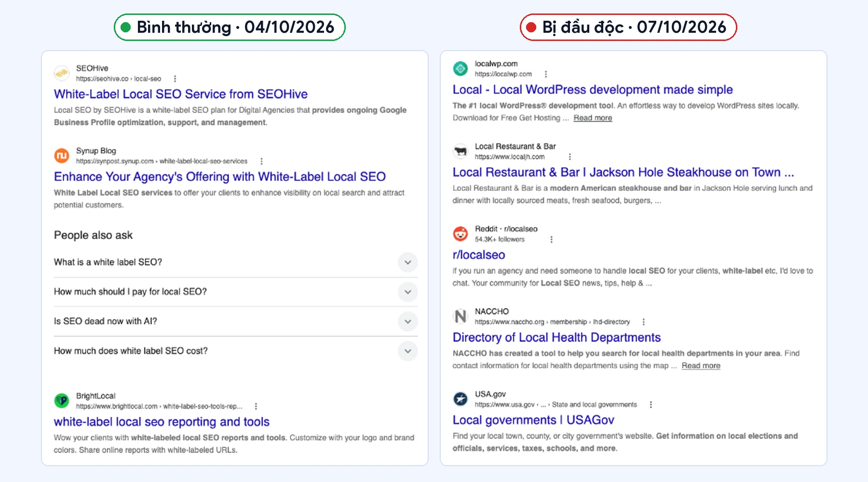Viewport: 868px width, 482px height.
Task: Click 'Read more' in the NACCHO snippet
Action: point(701,366)
